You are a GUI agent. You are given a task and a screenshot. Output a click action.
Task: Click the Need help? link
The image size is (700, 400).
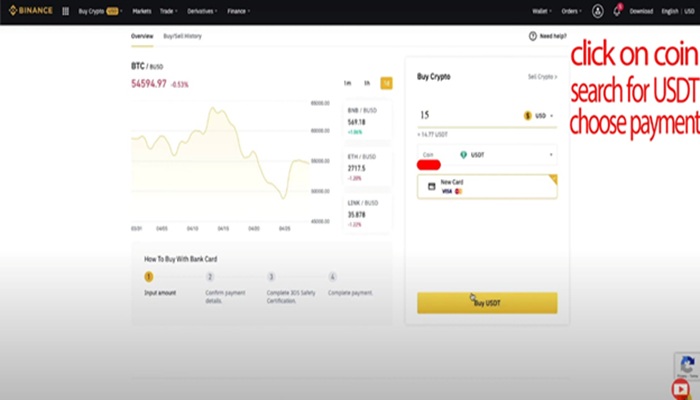553,36
